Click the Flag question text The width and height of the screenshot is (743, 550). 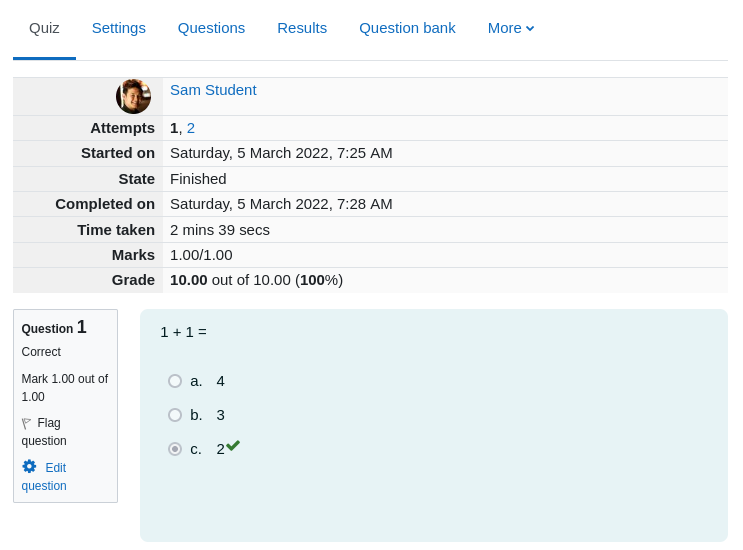point(44,432)
